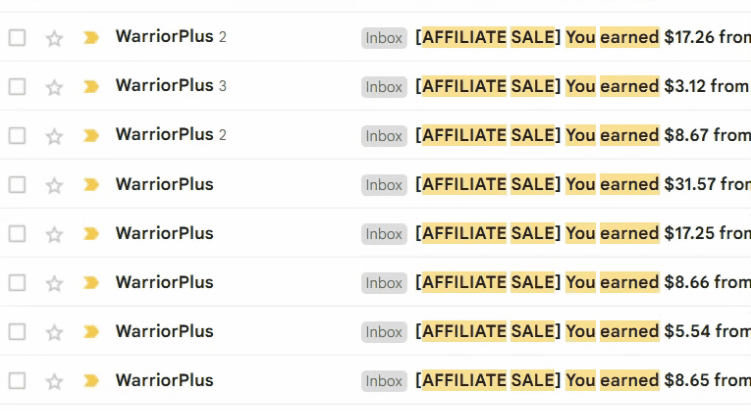Toggle importance marker on $8.67 email
The image size is (751, 411).
coord(91,136)
